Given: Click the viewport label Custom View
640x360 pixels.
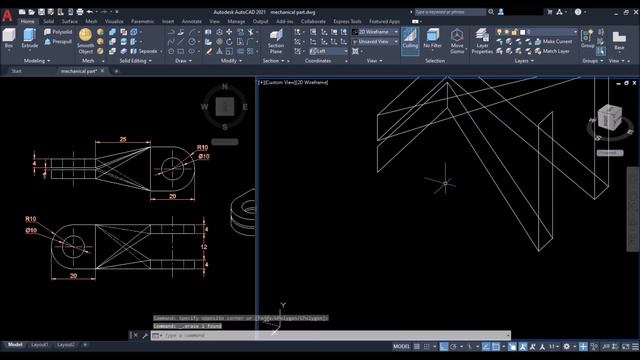Looking at the screenshot, I should pyautogui.click(x=279, y=82).
